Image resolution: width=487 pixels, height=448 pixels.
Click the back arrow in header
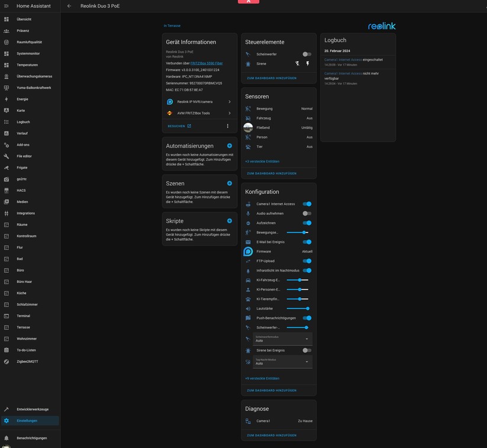[x=69, y=6]
